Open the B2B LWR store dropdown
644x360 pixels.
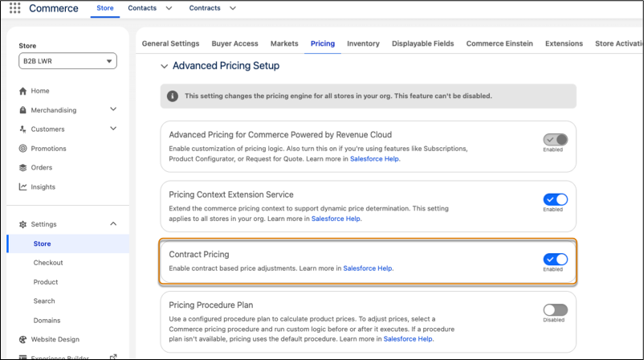pyautogui.click(x=67, y=61)
